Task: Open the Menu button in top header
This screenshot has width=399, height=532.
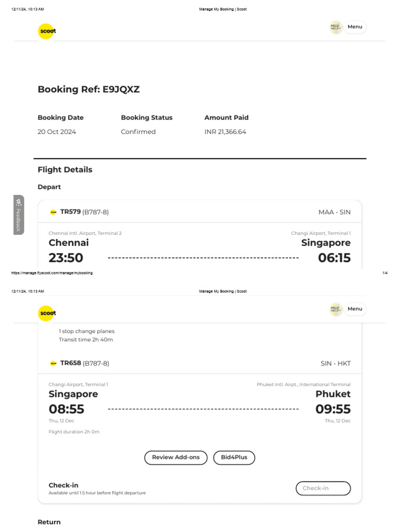Action: [355, 27]
